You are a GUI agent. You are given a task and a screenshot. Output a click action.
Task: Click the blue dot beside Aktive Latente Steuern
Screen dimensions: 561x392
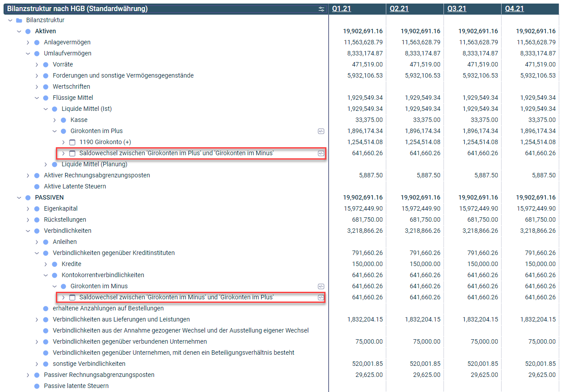(37, 186)
